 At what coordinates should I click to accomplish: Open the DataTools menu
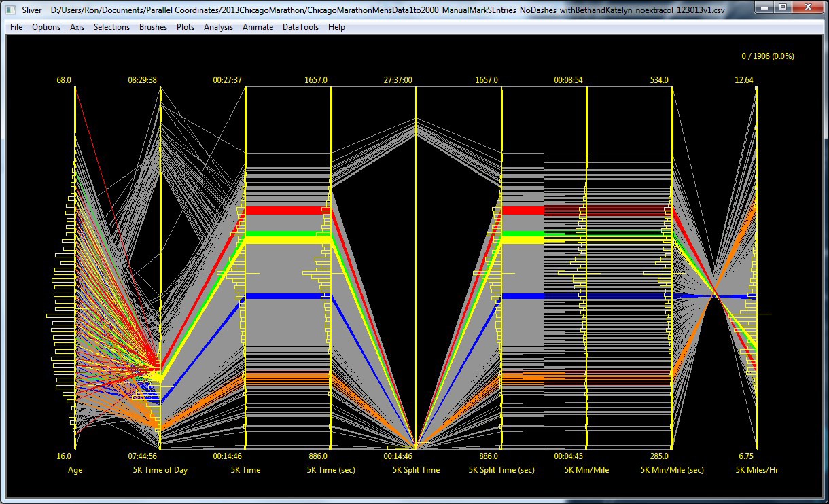pos(300,27)
